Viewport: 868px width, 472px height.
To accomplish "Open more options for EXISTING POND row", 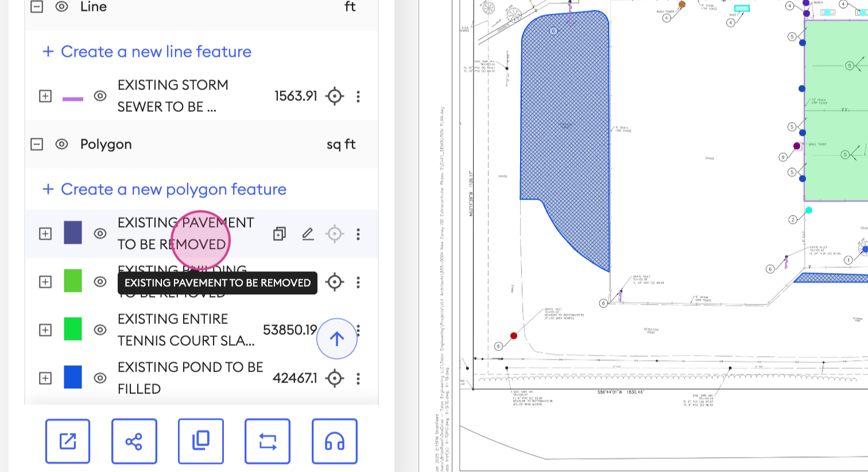I will click(x=358, y=379).
